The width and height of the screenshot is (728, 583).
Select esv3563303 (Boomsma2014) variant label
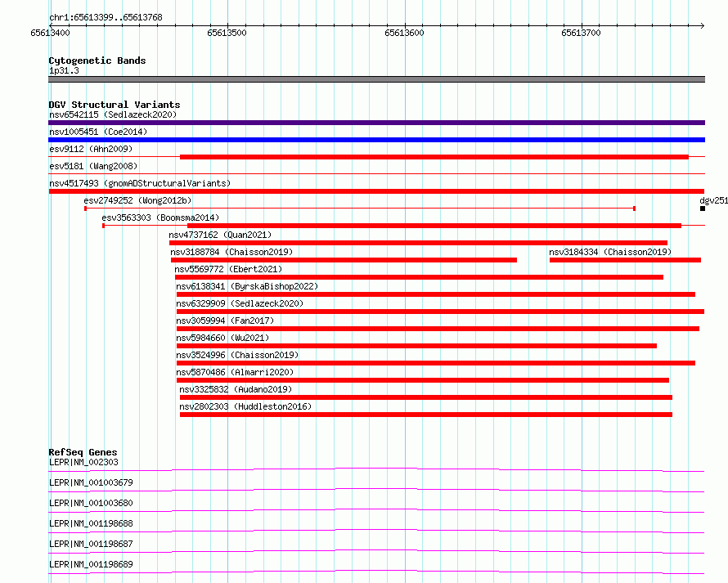160,218
